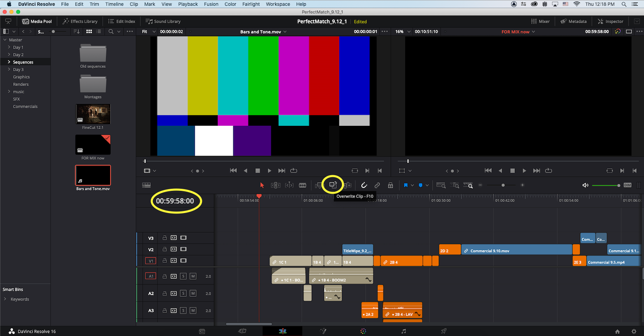The image size is (644, 336).
Task: Select the Blade Edit tool
Action: point(303,185)
